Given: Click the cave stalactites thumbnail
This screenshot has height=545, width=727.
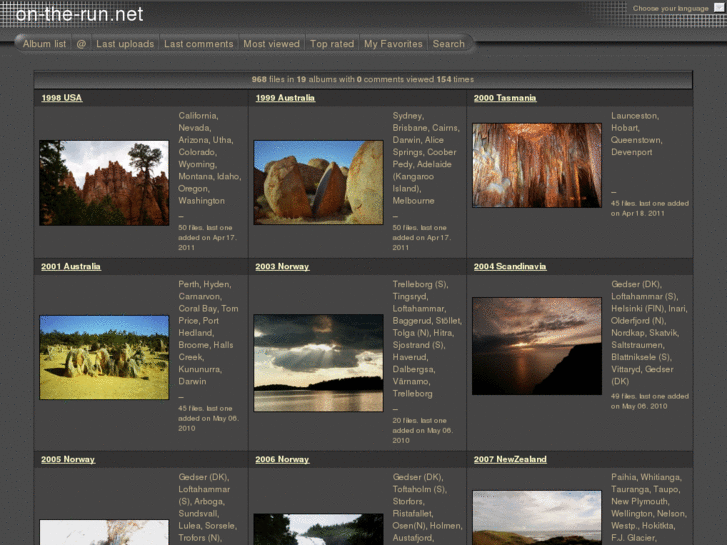Looking at the screenshot, I should pos(537,165).
